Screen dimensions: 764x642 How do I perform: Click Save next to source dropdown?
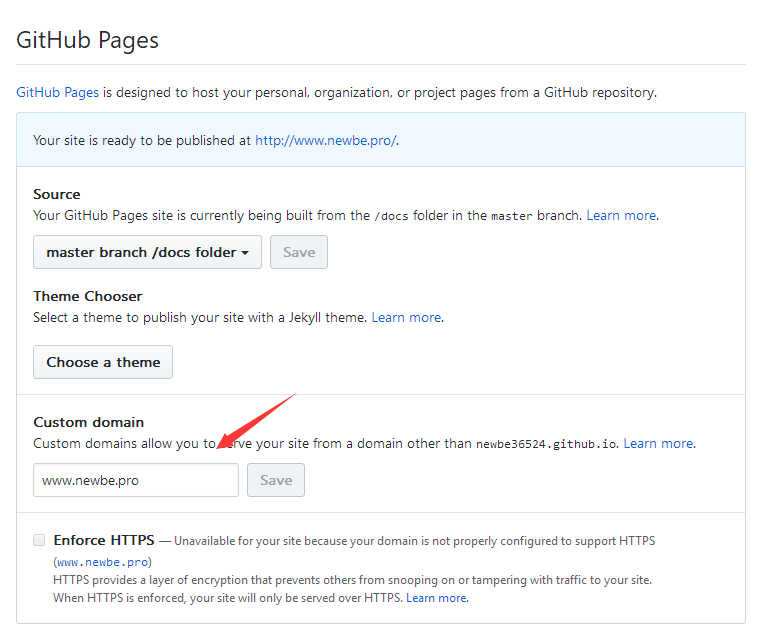299,252
